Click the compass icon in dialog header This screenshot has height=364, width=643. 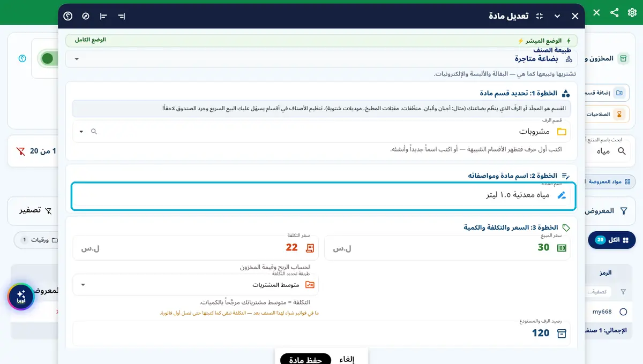[86, 16]
